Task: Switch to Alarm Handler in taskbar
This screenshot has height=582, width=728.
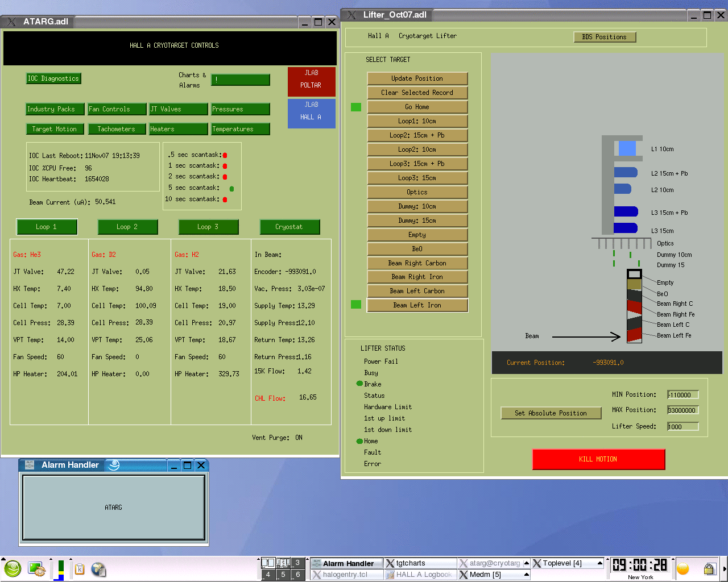Action: [x=346, y=563]
